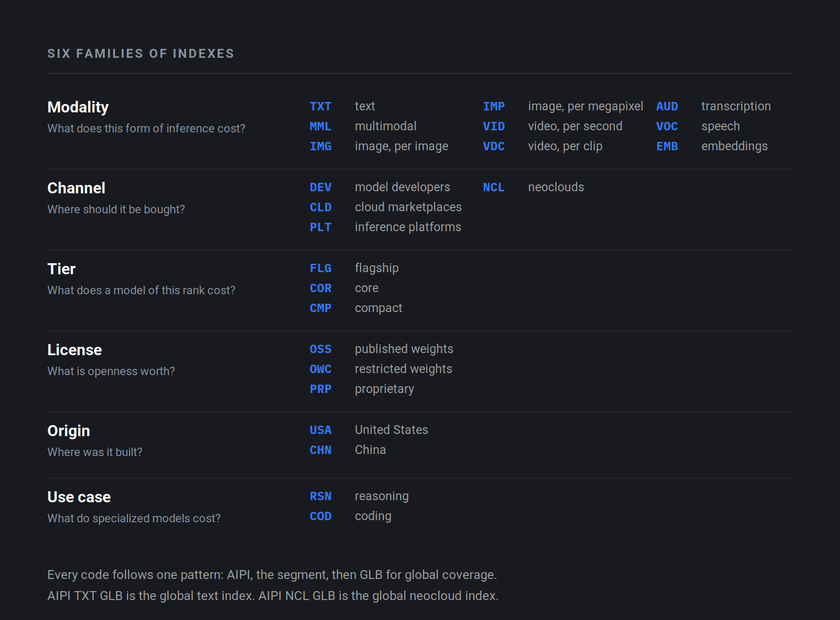Open the AUD transcription code

pos(667,106)
